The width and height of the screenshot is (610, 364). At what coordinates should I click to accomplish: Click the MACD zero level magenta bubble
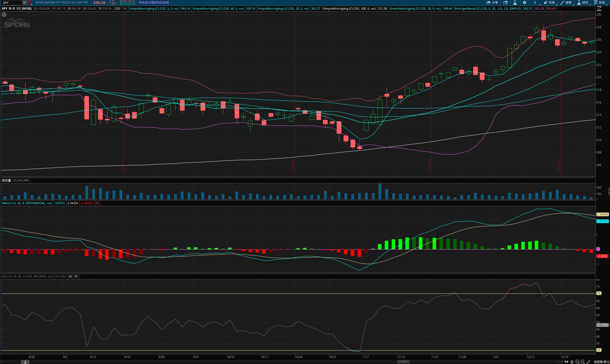pyautogui.click(x=598, y=249)
